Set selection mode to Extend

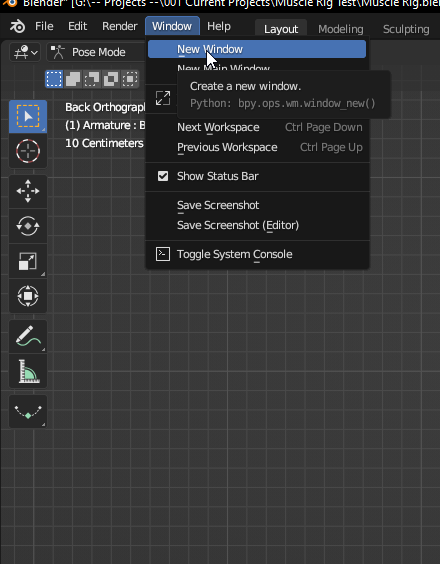point(73,79)
